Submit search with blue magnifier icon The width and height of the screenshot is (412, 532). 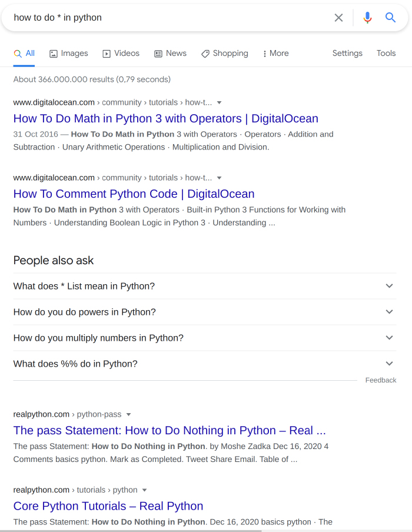coord(390,18)
